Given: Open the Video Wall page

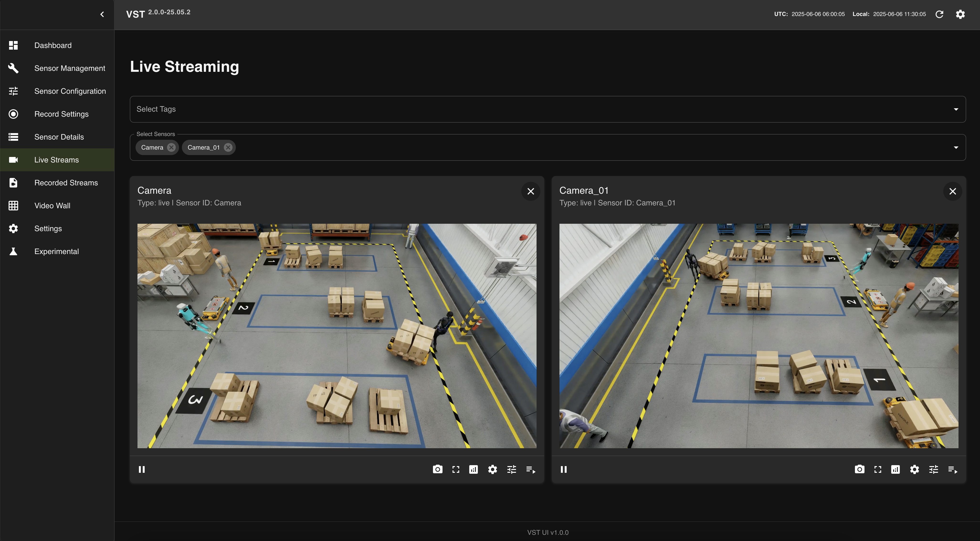Looking at the screenshot, I should coord(52,205).
